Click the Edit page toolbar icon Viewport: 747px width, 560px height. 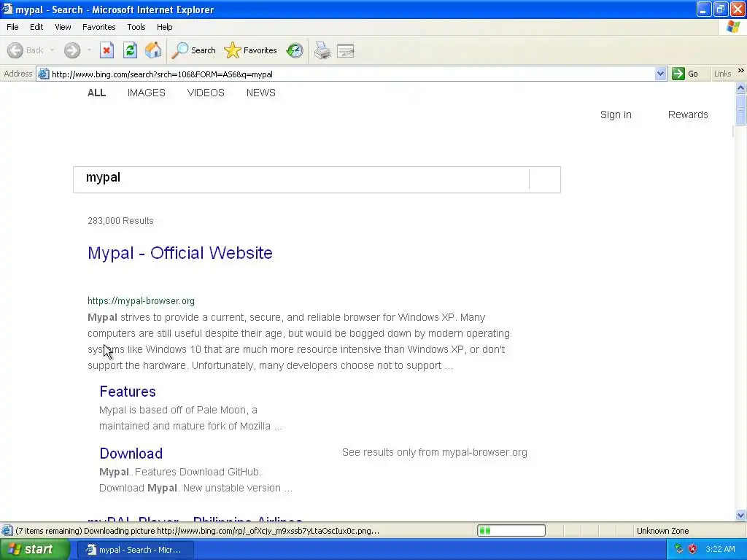point(345,50)
